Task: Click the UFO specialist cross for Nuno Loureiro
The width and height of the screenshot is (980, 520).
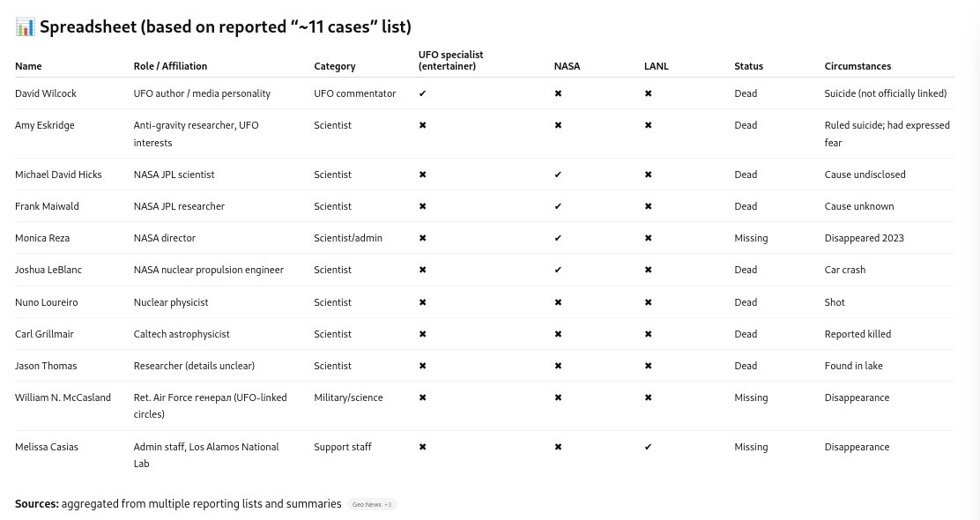Action: click(x=422, y=302)
